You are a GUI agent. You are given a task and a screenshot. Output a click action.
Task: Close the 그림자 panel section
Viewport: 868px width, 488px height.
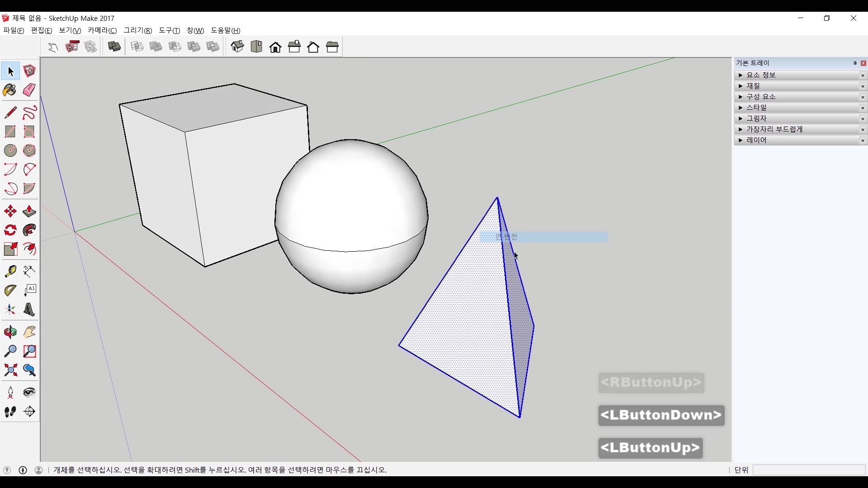(863, 119)
